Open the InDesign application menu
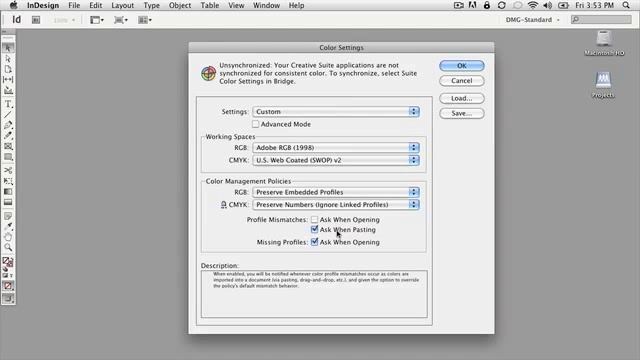The width and height of the screenshot is (640, 360). pos(43,5)
